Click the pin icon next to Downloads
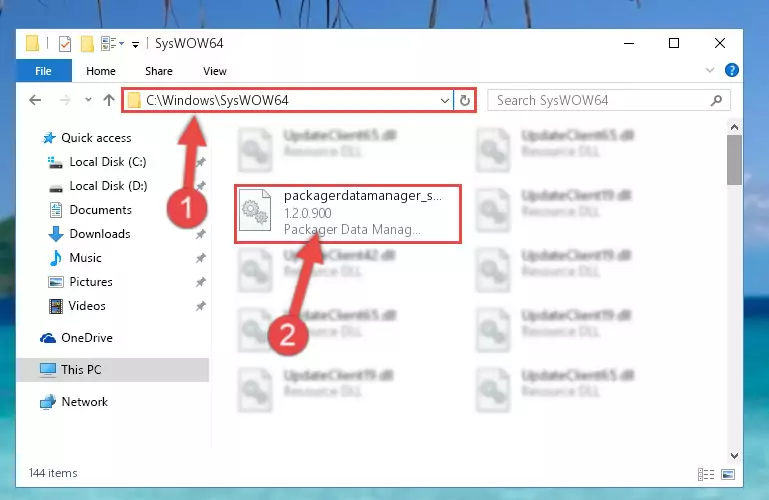 201,234
